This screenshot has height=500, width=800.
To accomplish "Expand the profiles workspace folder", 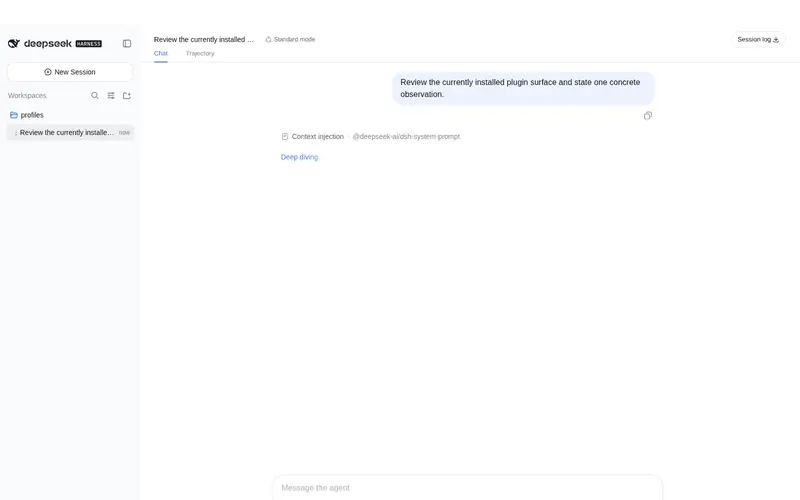I will tap(27, 115).
